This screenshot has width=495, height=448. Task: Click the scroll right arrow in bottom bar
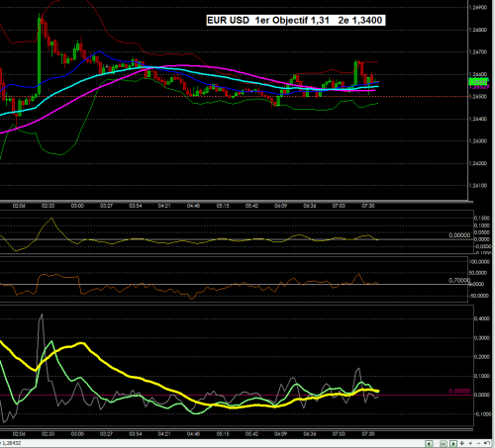pyautogui.click(x=453, y=444)
